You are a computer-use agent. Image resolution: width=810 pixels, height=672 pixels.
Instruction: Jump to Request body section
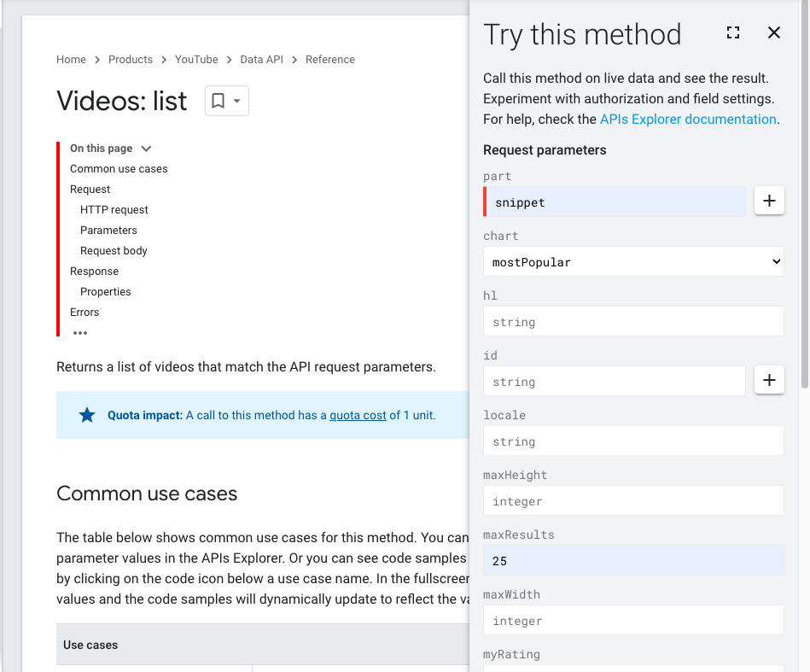click(114, 251)
